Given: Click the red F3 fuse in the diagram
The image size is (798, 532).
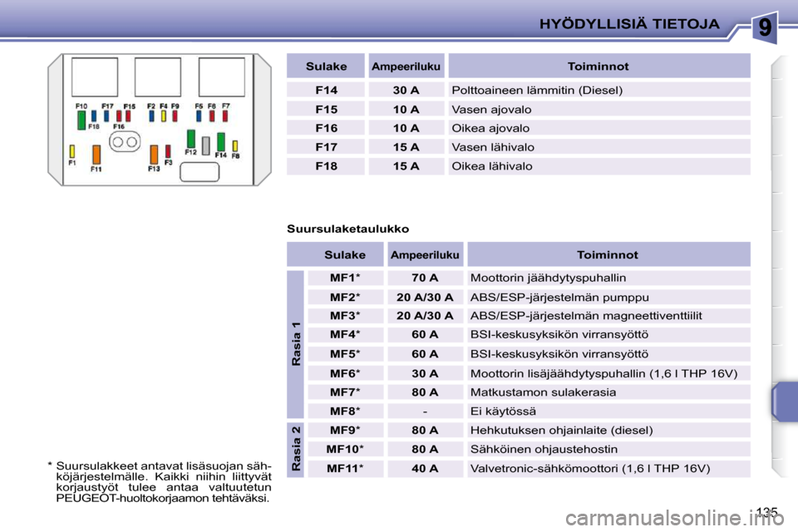Looking at the screenshot, I should point(168,151).
